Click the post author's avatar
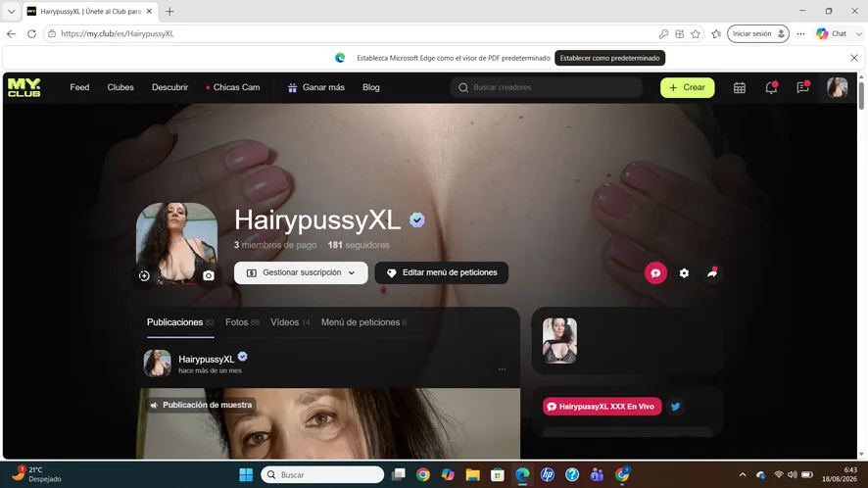868x488 pixels. (x=157, y=364)
